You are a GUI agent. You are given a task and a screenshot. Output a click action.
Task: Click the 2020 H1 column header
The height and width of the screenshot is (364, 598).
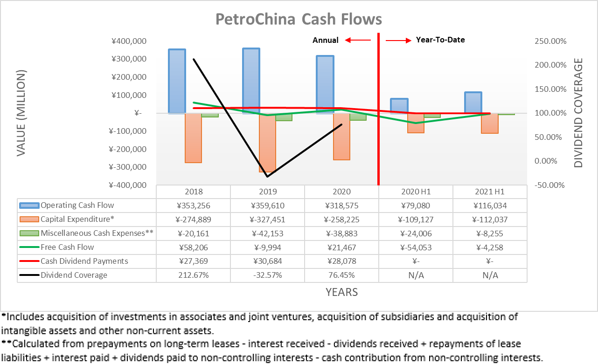(416, 192)
